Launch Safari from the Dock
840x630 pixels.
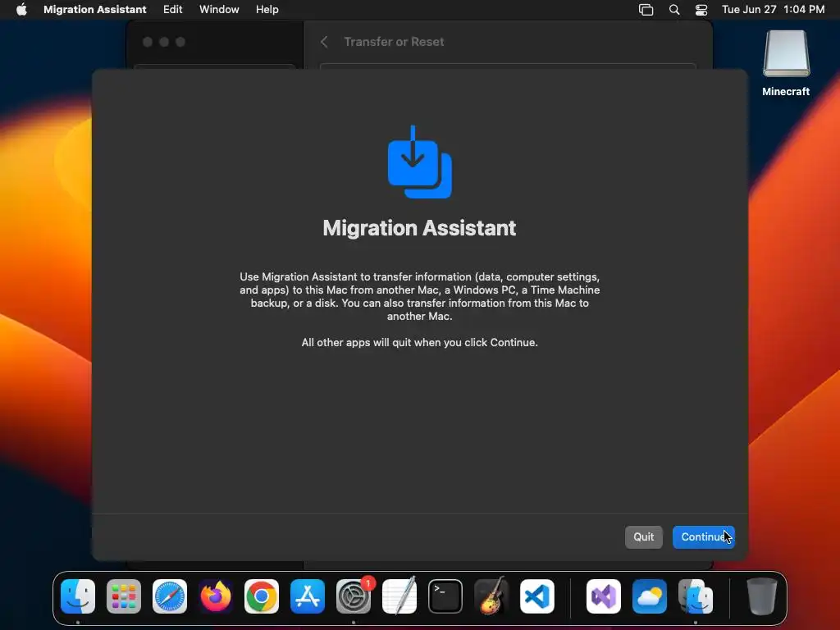[170, 596]
